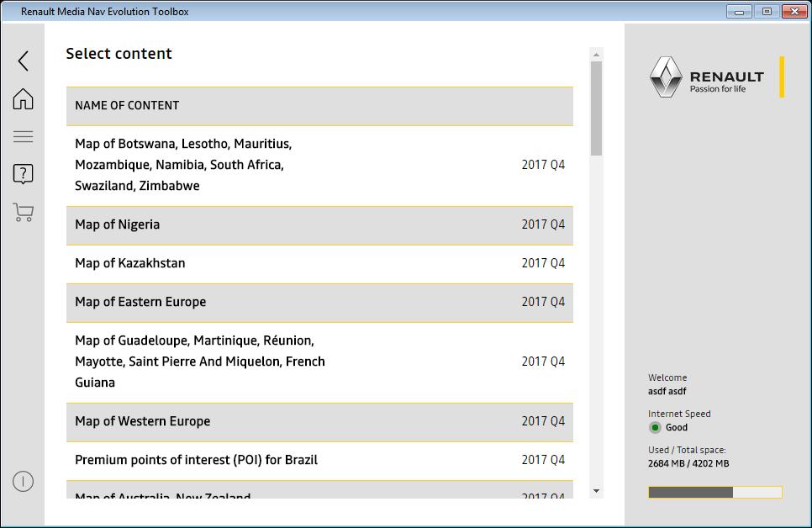Go back using the left arrow icon

tap(23, 61)
